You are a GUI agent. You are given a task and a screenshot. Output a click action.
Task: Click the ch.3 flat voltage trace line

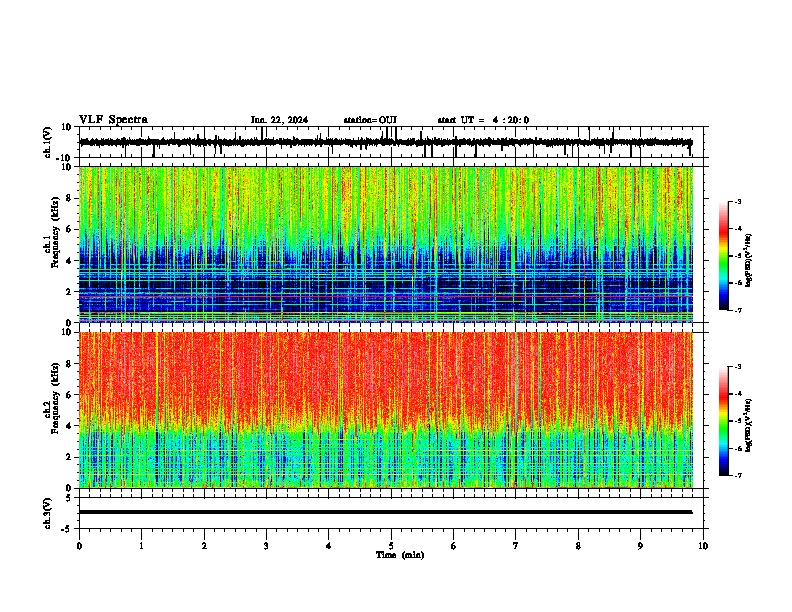[385, 512]
